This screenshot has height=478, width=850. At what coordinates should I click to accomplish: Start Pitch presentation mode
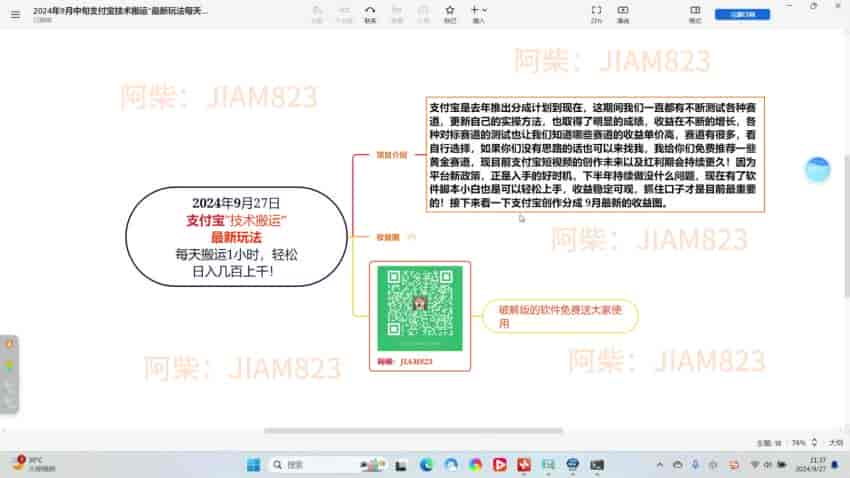click(x=623, y=14)
